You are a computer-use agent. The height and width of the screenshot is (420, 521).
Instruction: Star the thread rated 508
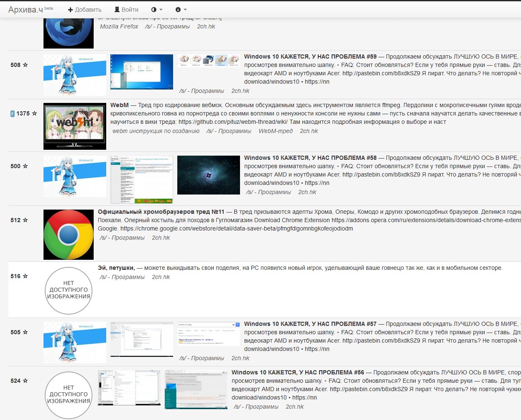pos(25,65)
